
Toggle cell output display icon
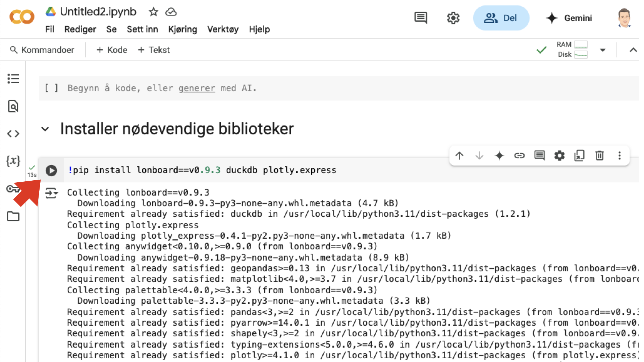coord(51,193)
